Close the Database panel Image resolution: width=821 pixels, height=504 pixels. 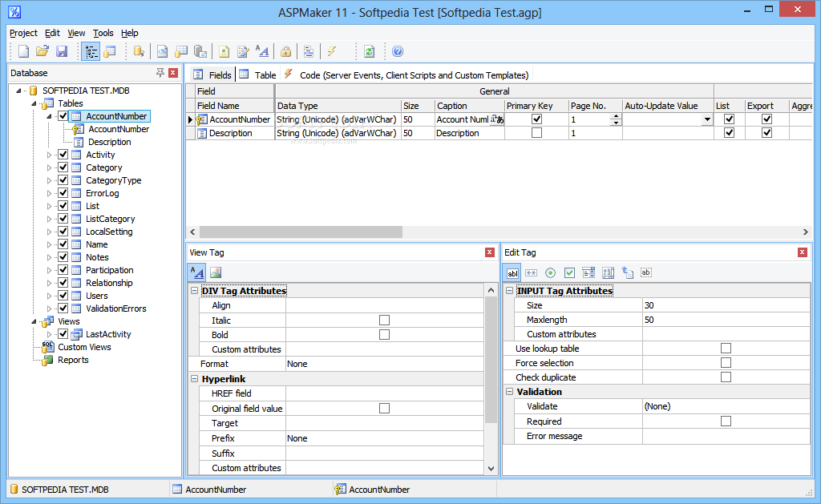(x=173, y=73)
